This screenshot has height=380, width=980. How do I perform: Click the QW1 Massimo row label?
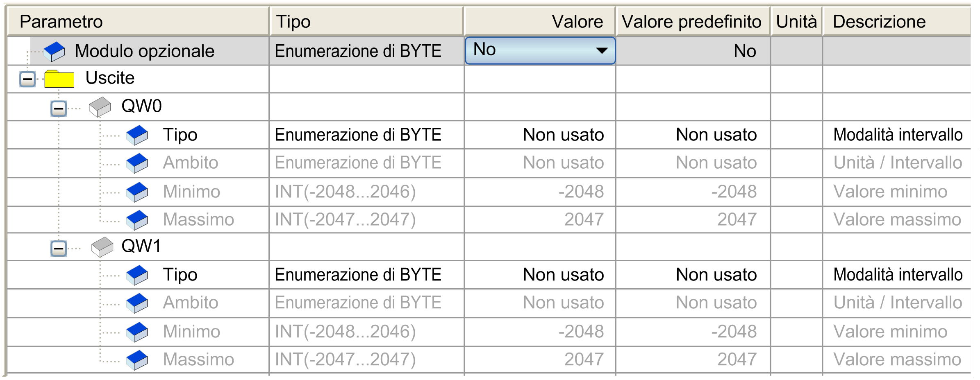point(198,360)
